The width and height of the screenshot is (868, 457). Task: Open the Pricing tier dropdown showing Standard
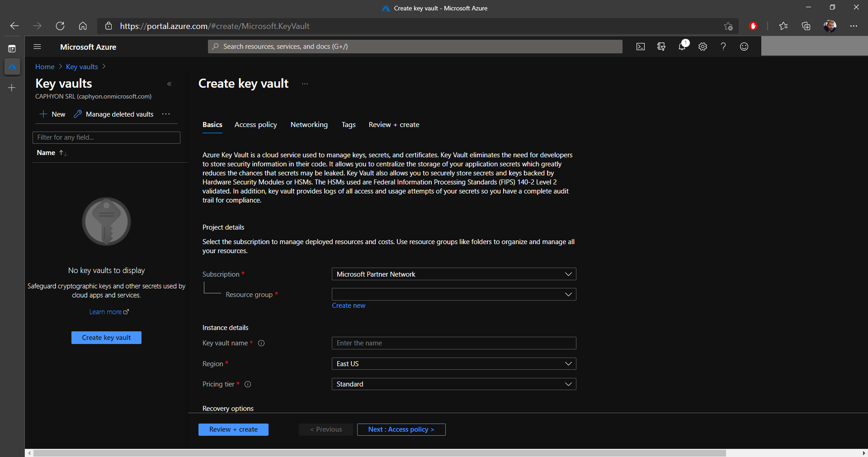point(454,384)
